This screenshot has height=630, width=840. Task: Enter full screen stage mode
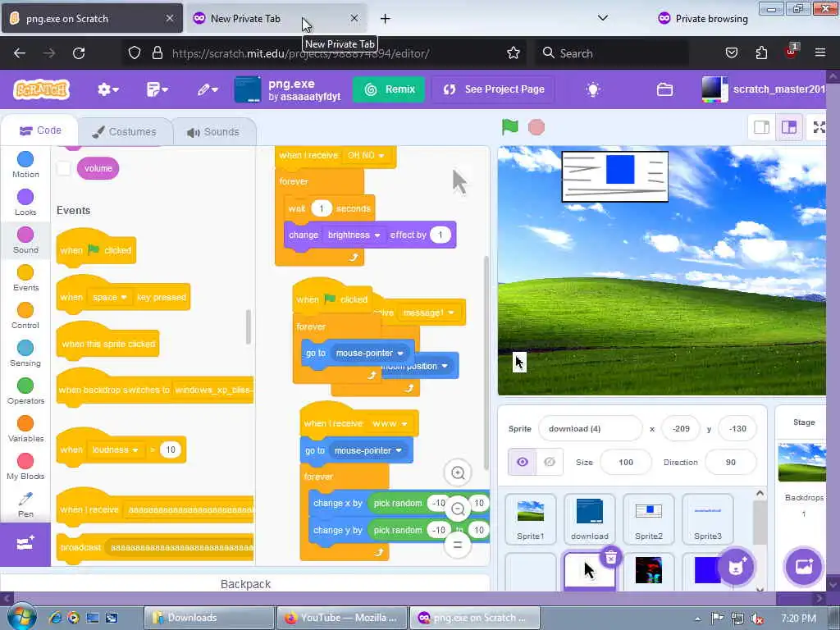click(819, 127)
